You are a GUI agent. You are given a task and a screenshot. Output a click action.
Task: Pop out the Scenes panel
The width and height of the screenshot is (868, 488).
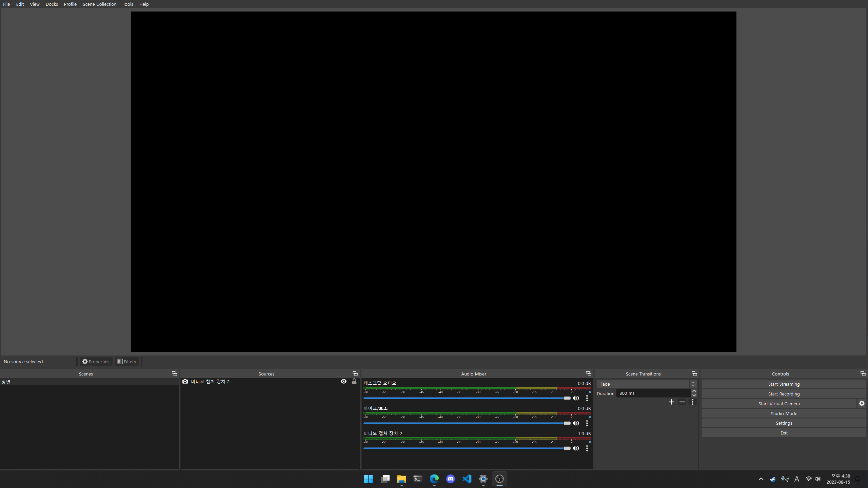pyautogui.click(x=174, y=373)
